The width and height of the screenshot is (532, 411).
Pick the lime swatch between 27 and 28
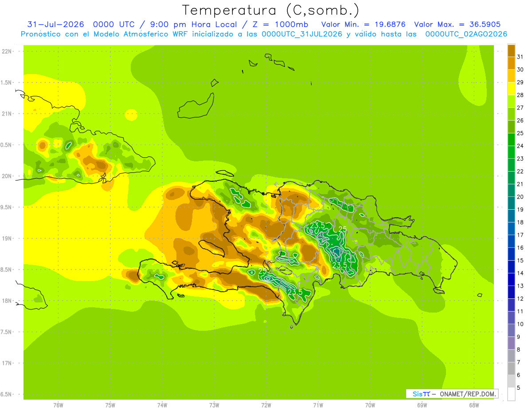[x=511, y=101]
